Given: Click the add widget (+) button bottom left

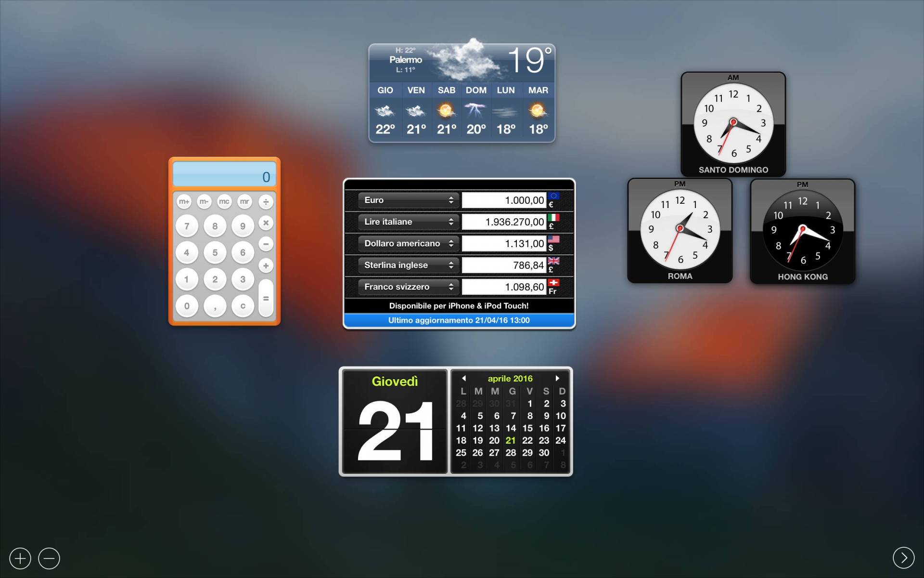Looking at the screenshot, I should pos(21,557).
